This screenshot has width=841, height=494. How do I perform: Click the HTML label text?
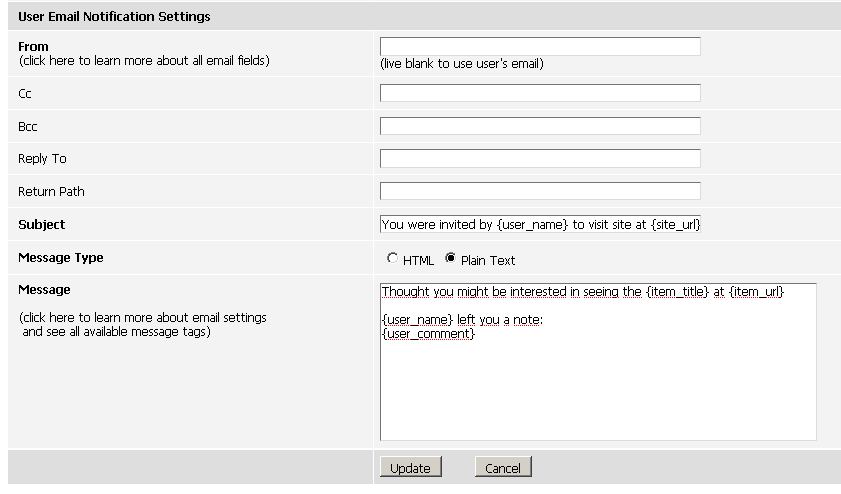click(x=418, y=261)
